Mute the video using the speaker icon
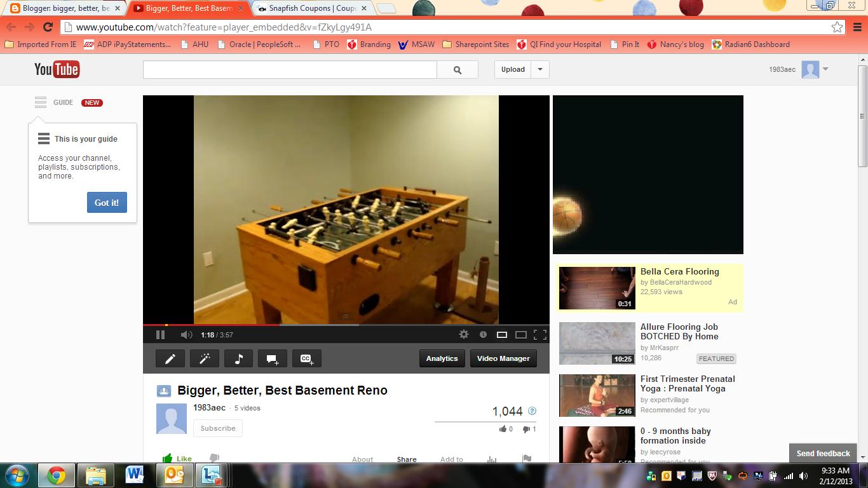 point(186,335)
